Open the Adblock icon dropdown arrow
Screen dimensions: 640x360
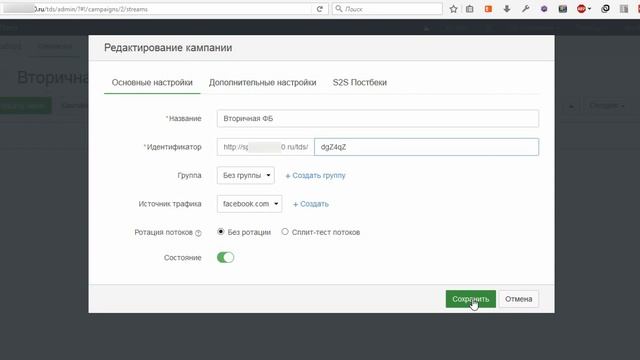(x=589, y=9)
